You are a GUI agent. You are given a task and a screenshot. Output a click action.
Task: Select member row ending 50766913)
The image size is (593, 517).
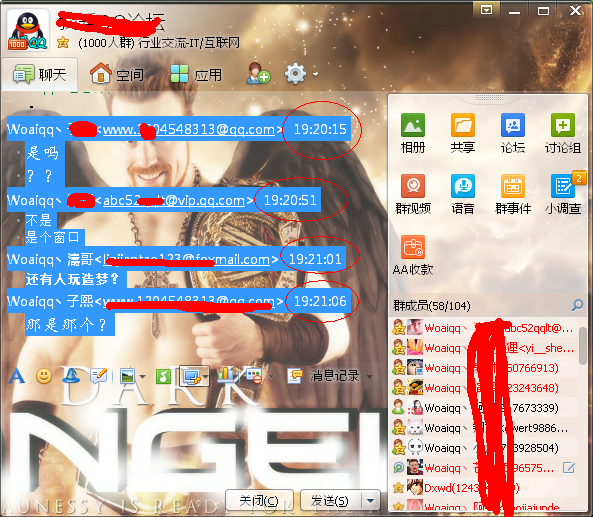[x=484, y=368]
